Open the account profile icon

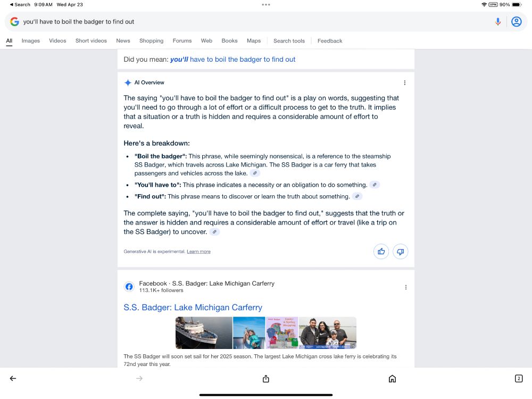[x=517, y=22]
